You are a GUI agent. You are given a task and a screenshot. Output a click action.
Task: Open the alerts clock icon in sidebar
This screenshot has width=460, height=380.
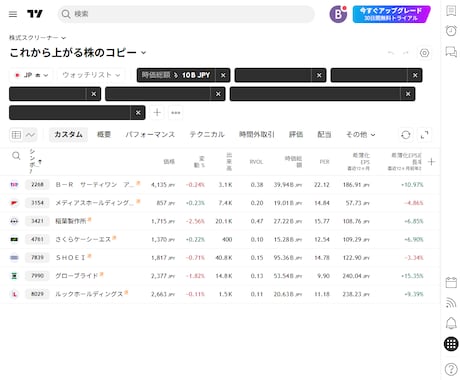tap(451, 31)
